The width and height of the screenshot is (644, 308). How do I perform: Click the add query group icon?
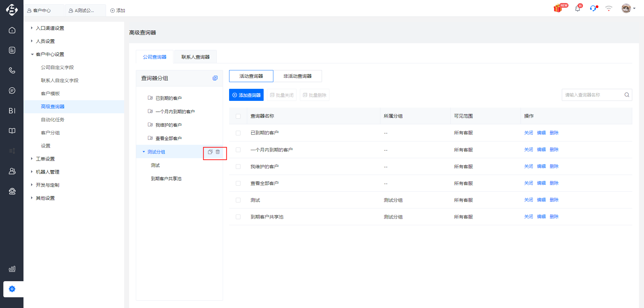[215, 78]
